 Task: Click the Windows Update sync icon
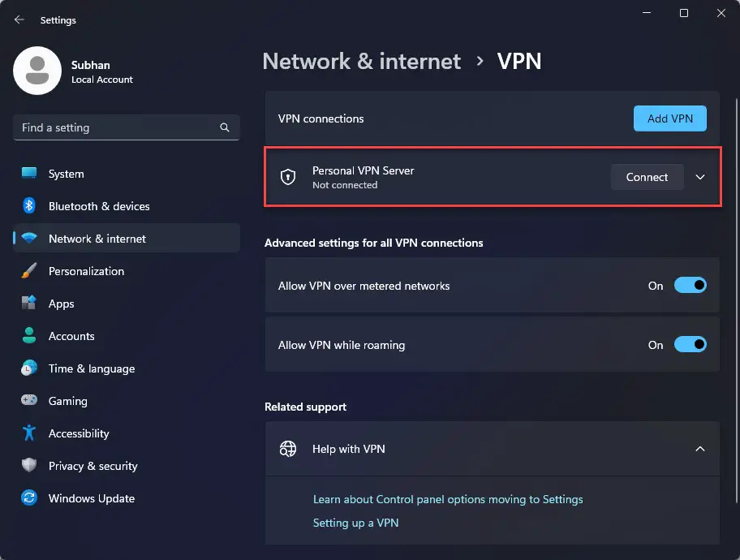pyautogui.click(x=29, y=498)
